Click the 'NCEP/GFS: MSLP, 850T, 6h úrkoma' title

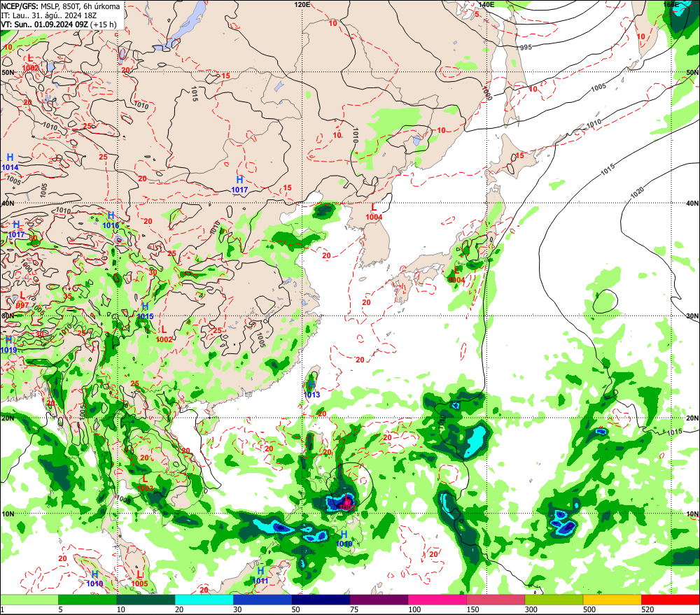60,6
